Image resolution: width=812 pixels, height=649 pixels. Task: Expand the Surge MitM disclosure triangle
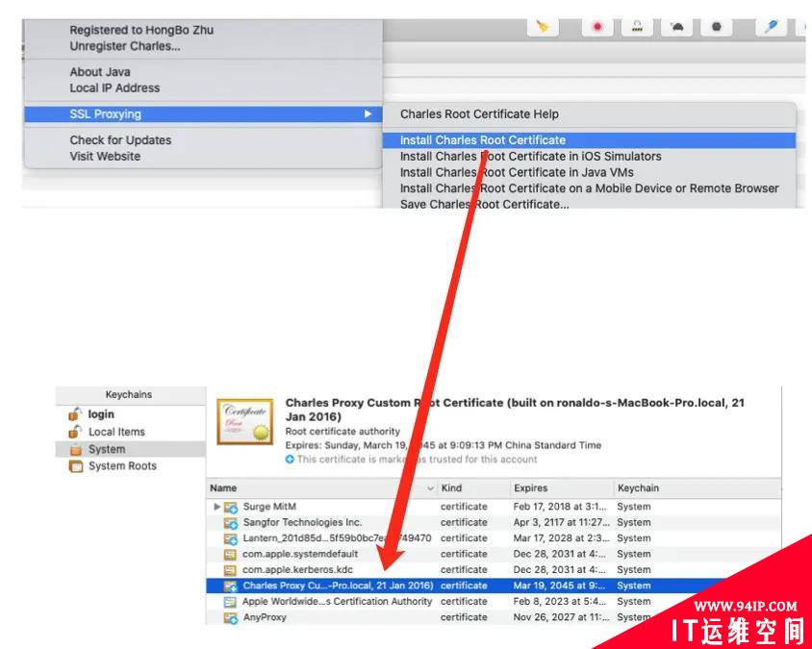point(217,507)
